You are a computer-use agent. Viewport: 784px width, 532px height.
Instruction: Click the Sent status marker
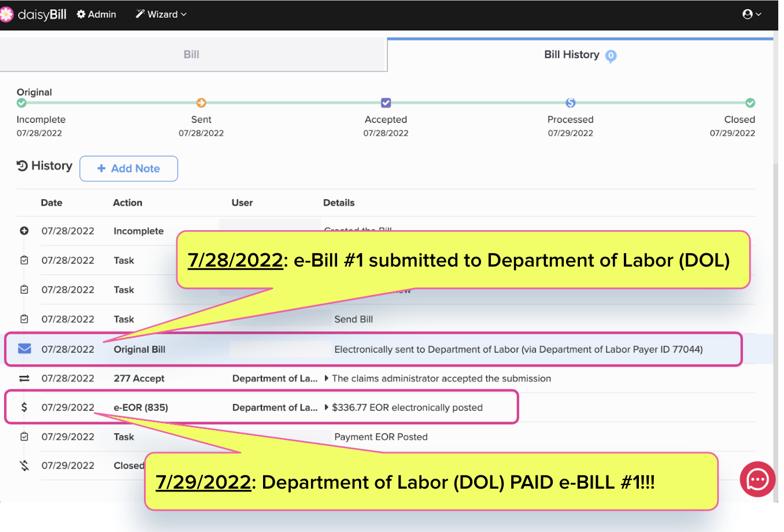point(201,103)
